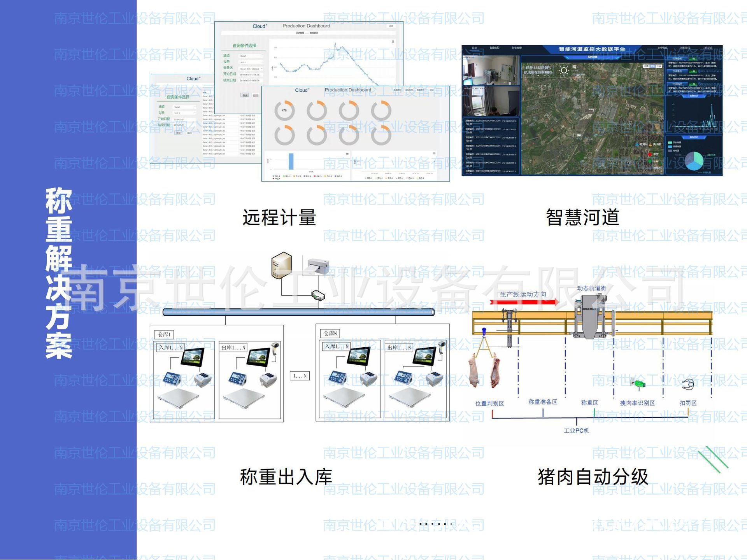747x560 pixels.
Task: Select the 智能监控 tab on the river platform
Action: click(494, 48)
